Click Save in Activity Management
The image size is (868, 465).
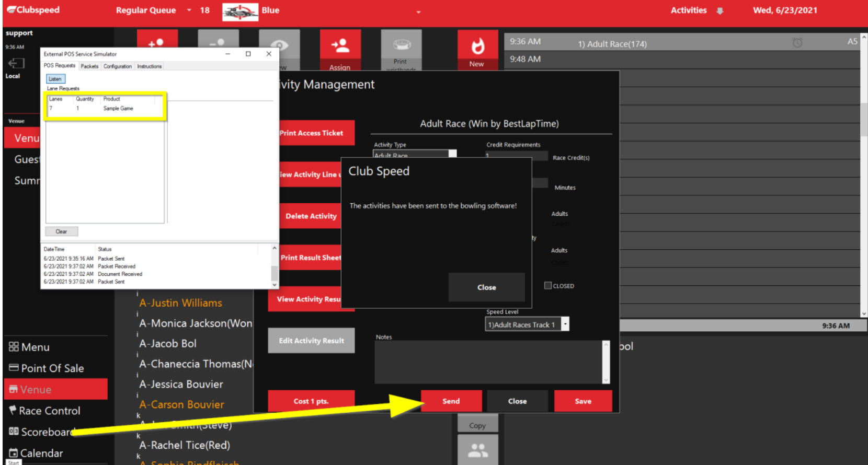pos(583,401)
